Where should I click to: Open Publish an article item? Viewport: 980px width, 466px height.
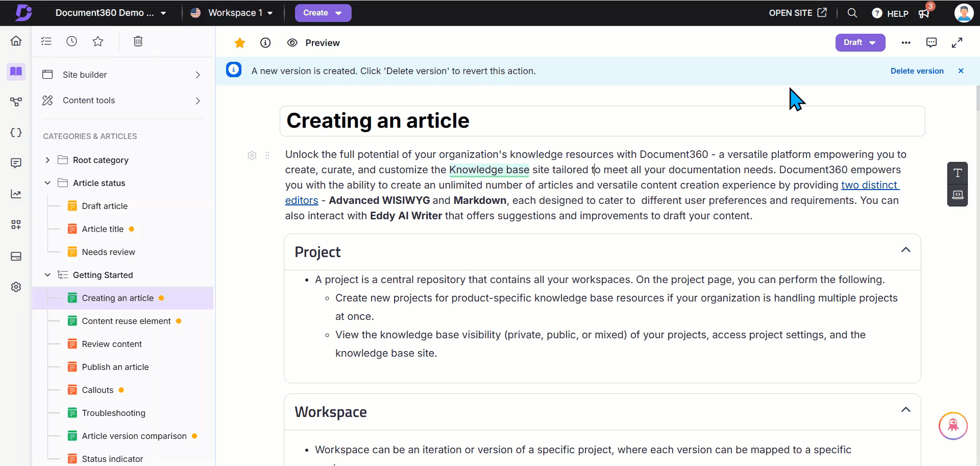pyautogui.click(x=115, y=367)
